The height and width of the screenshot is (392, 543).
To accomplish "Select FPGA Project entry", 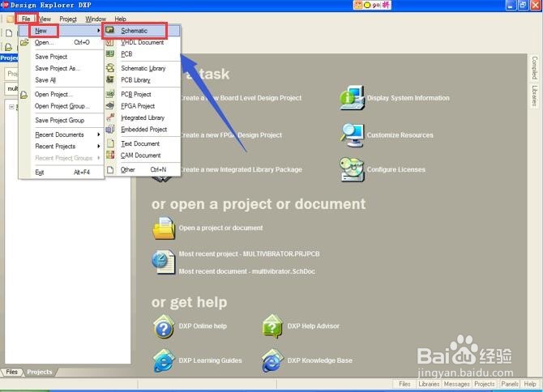I will [142, 106].
